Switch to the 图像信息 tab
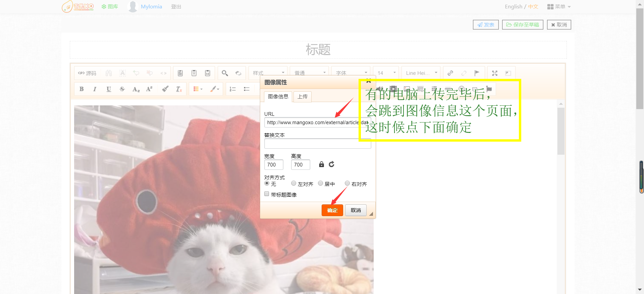 coord(278,97)
